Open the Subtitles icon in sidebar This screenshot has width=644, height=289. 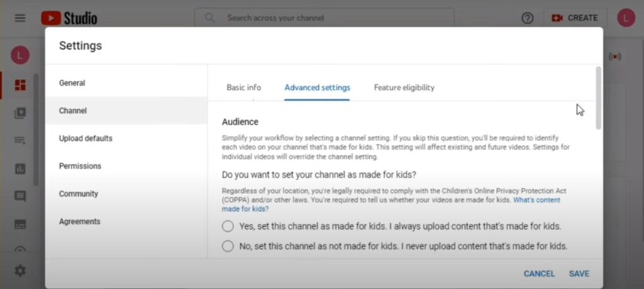20,224
